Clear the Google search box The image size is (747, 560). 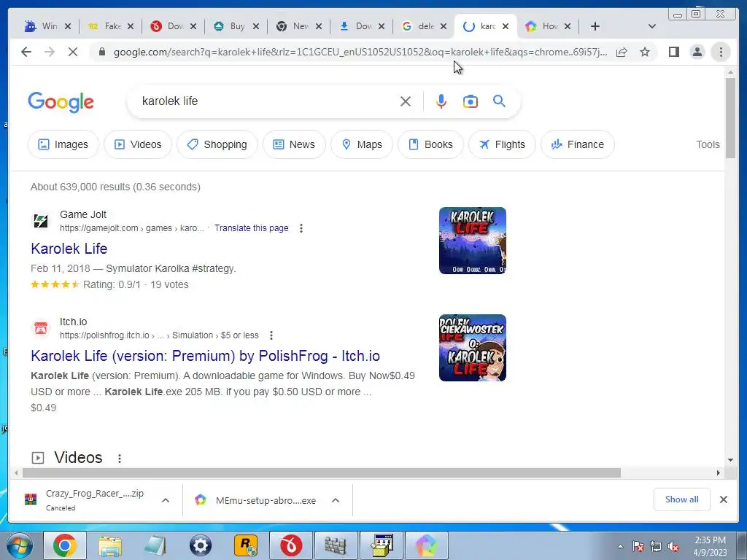click(x=406, y=101)
